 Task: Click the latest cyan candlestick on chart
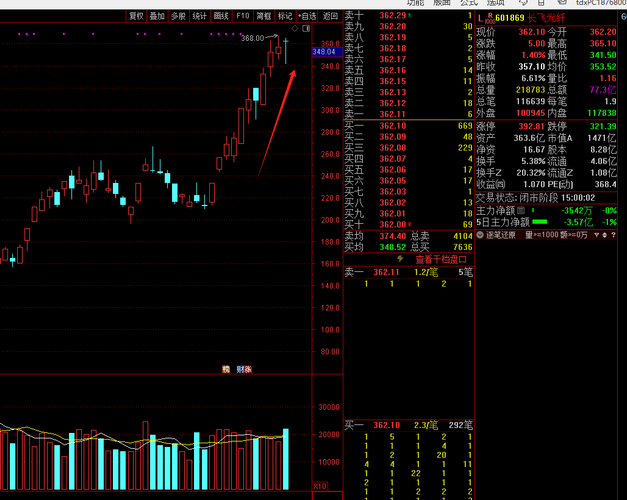point(286,51)
